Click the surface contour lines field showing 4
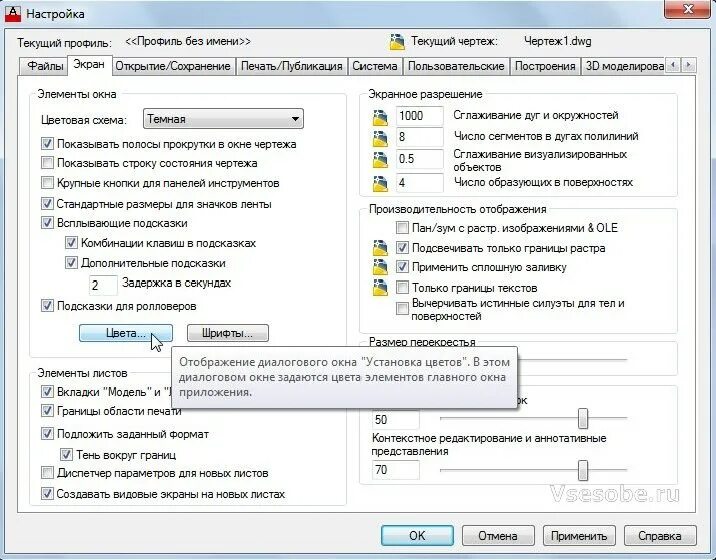Viewport: 716px width, 560px height. [x=419, y=183]
